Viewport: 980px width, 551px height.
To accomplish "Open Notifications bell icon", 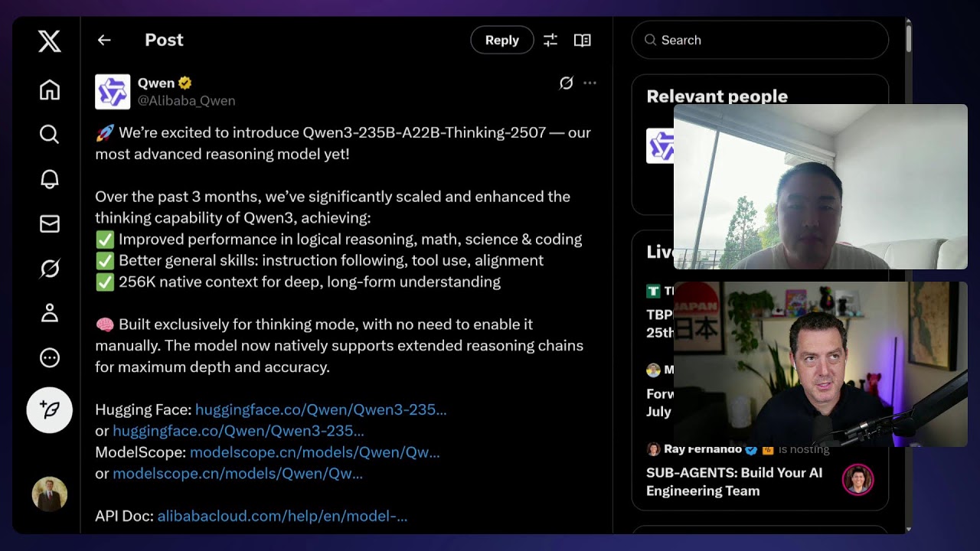I will tap(50, 179).
